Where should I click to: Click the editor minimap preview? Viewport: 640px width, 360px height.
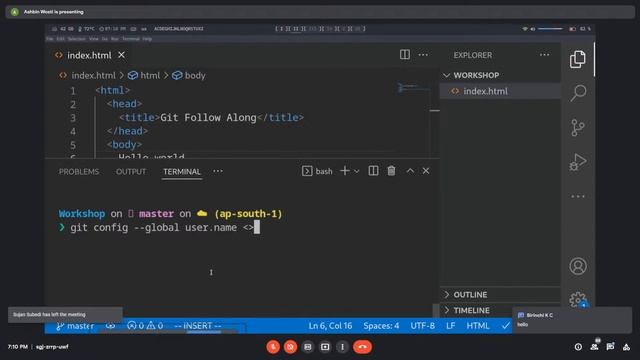413,87
